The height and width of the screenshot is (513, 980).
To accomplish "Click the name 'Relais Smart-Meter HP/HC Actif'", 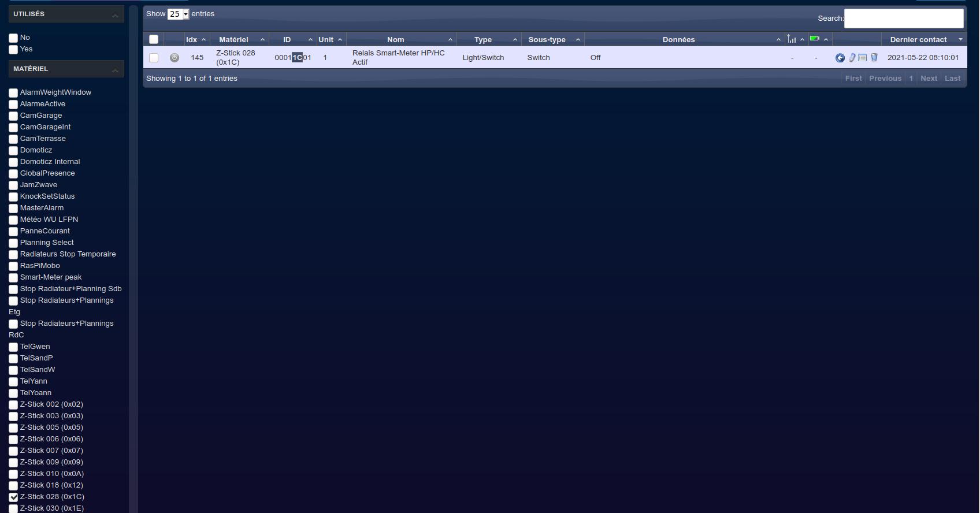I will click(x=399, y=58).
